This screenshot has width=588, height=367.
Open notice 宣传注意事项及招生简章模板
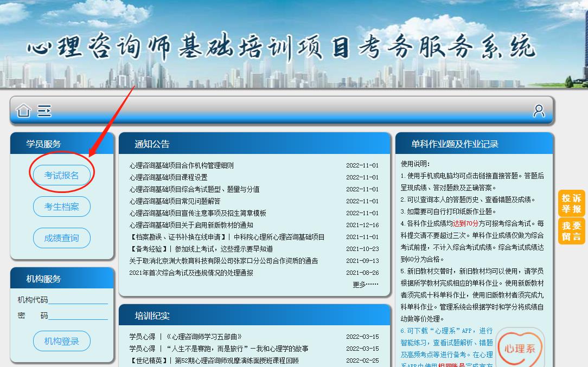click(x=197, y=213)
